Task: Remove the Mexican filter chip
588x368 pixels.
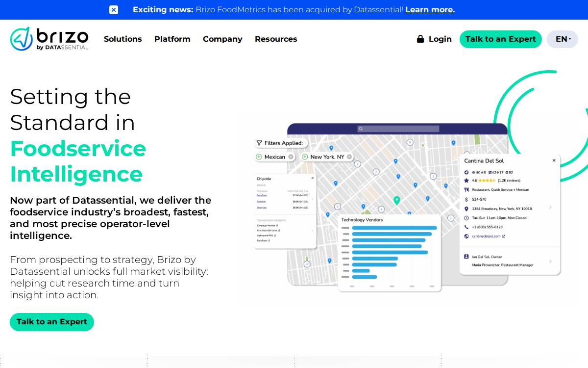Action: pos(291,157)
